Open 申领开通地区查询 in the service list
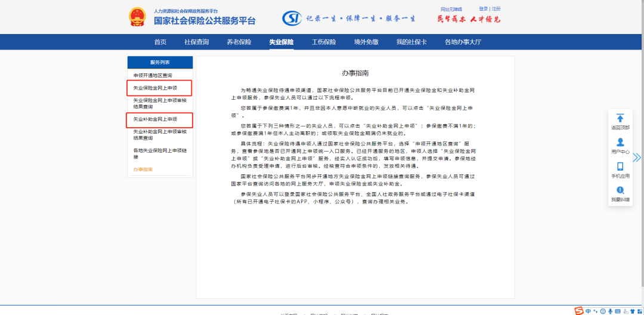Viewport: 644px width, 315px height. pos(153,75)
